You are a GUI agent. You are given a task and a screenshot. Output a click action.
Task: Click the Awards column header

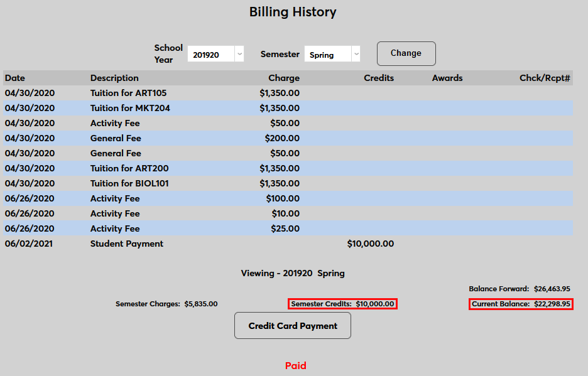(x=447, y=78)
